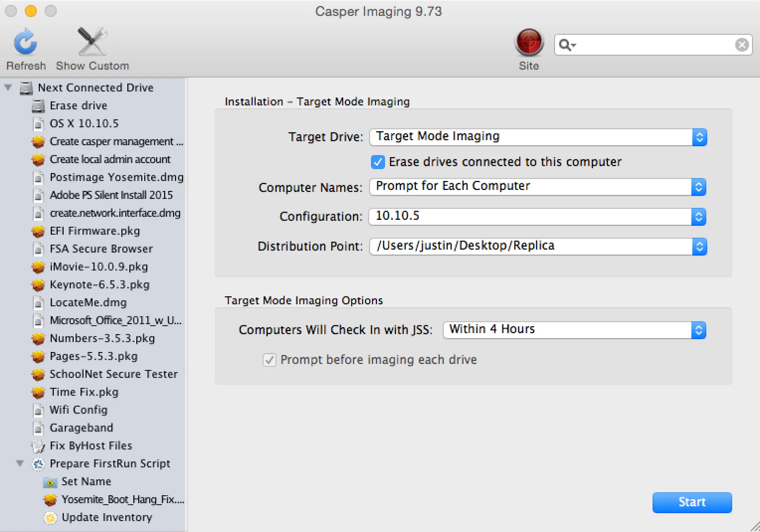Click the Wifi Config file icon
The image size is (760, 532).
[38, 410]
